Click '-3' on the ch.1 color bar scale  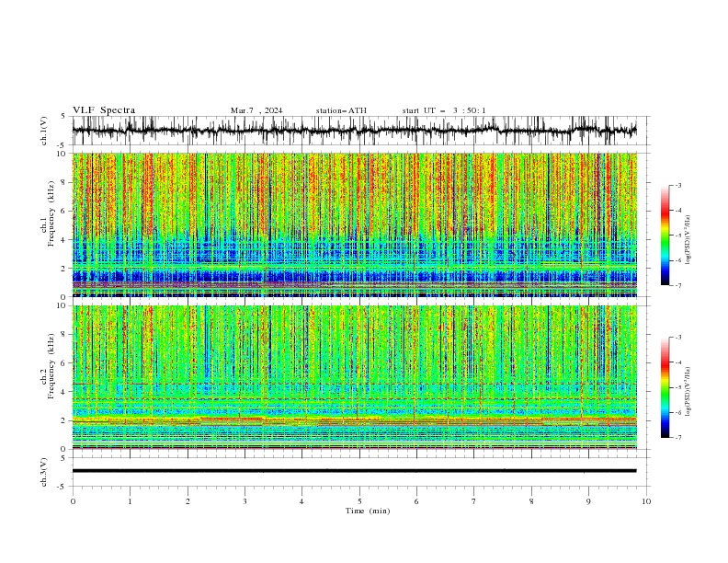678,185
